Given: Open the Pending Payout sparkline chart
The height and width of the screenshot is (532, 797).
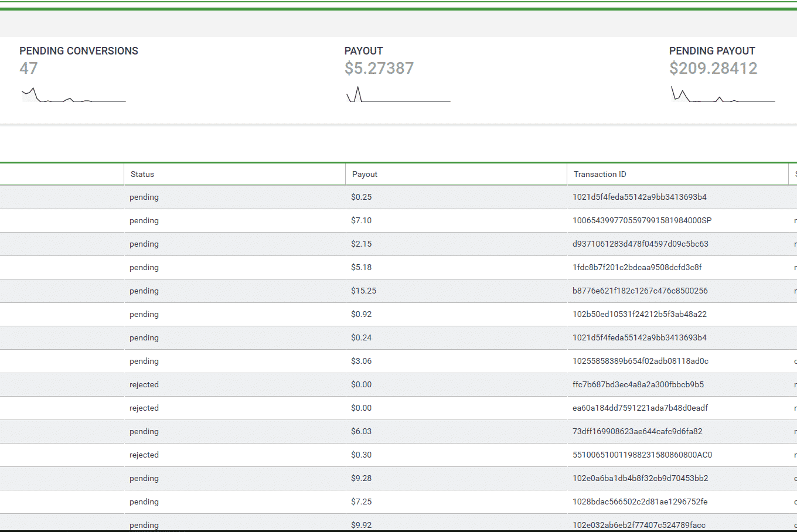Looking at the screenshot, I should point(723,94).
